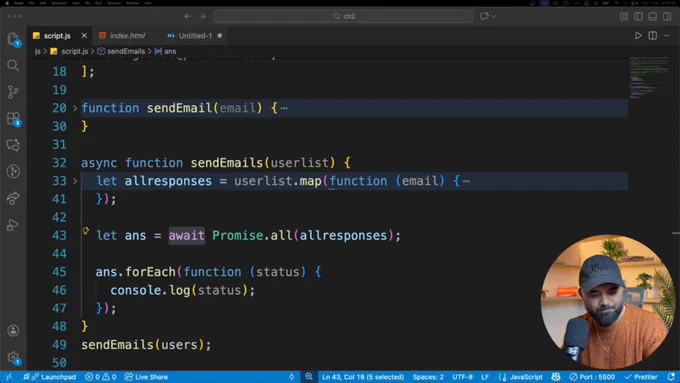Click Promise on line 43

click(x=237, y=236)
